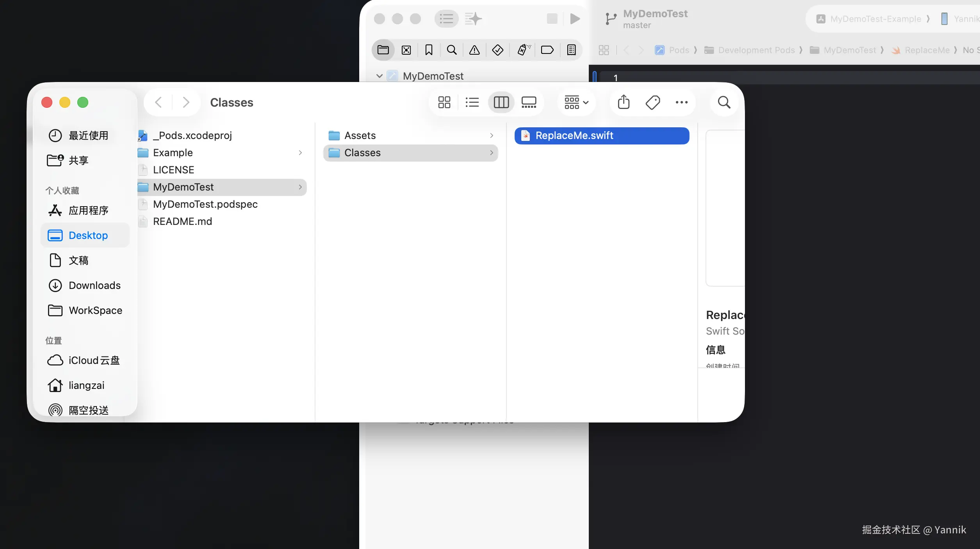Select MyDemoTest folder in Finder column

click(223, 187)
